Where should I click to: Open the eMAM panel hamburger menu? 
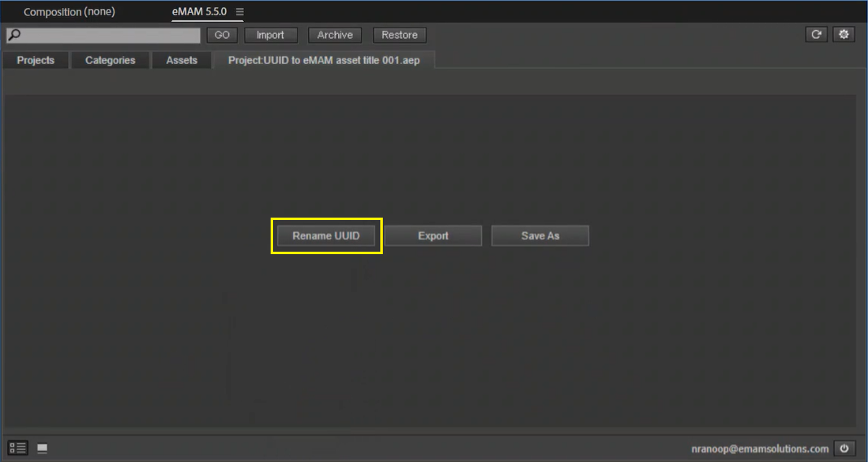240,11
